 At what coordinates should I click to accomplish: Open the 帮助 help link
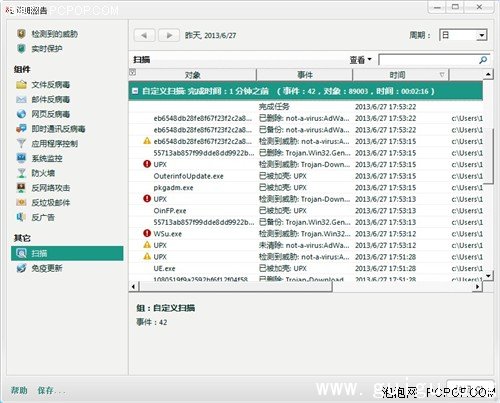point(19,390)
